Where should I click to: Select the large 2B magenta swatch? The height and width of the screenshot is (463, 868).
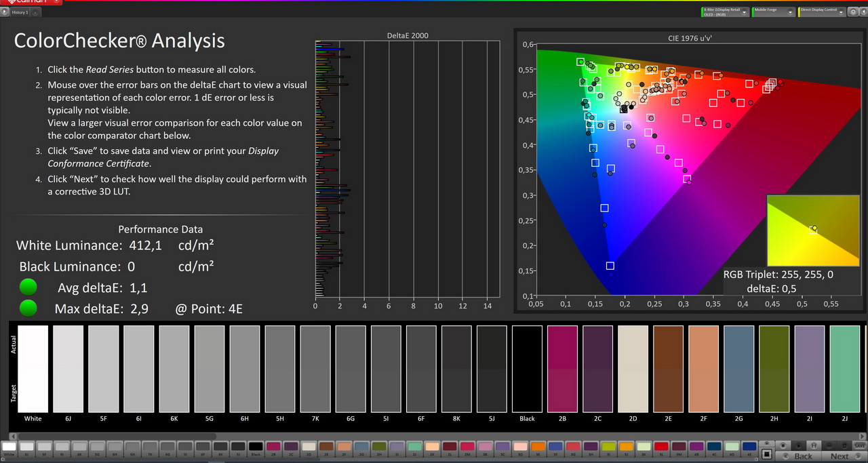[x=562, y=368]
